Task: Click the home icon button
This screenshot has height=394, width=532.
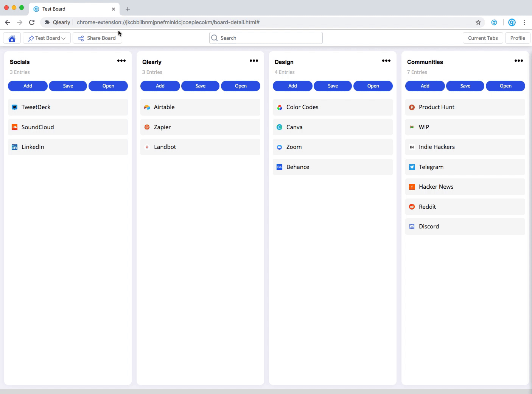Action: tap(12, 38)
